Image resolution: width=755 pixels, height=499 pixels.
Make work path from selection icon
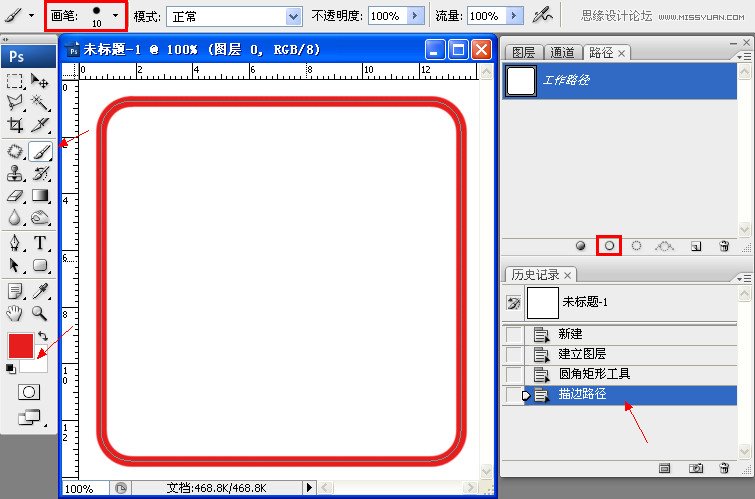click(664, 246)
